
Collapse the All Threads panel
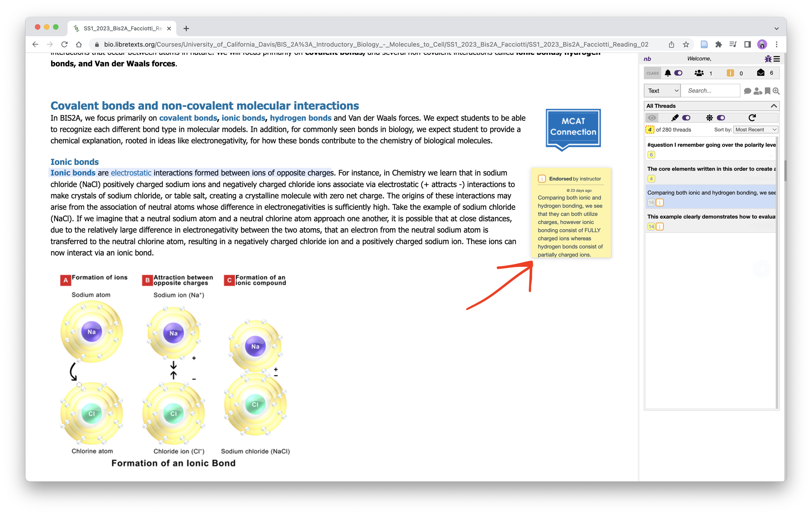tap(774, 106)
